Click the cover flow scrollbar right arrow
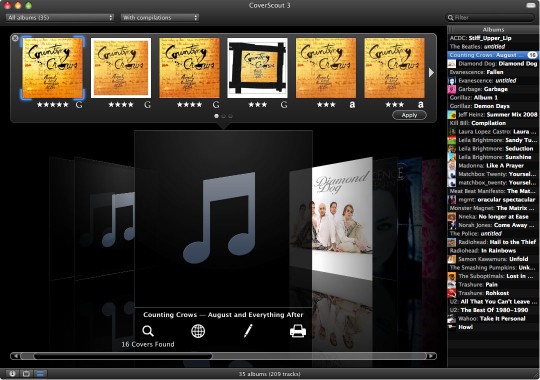Image resolution: width=540 pixels, height=380 pixels. click(431, 356)
